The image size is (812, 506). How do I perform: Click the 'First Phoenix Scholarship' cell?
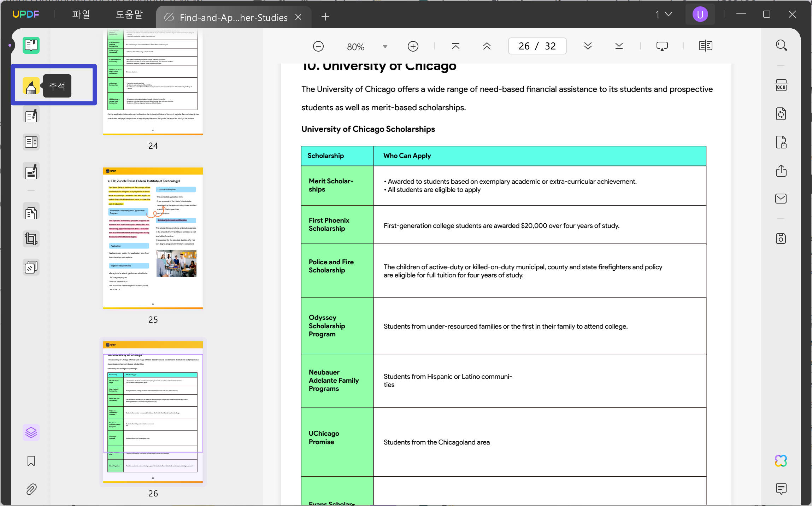click(337, 224)
